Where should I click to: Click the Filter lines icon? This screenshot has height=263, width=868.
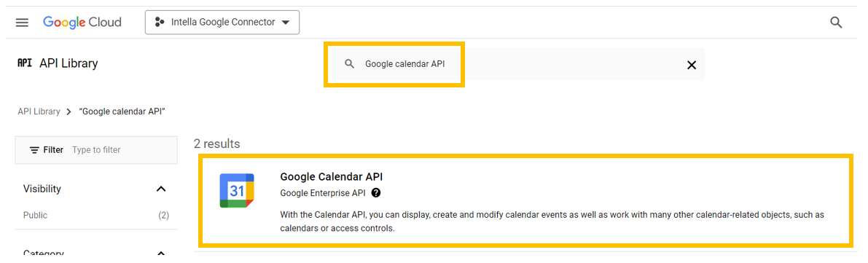[34, 150]
